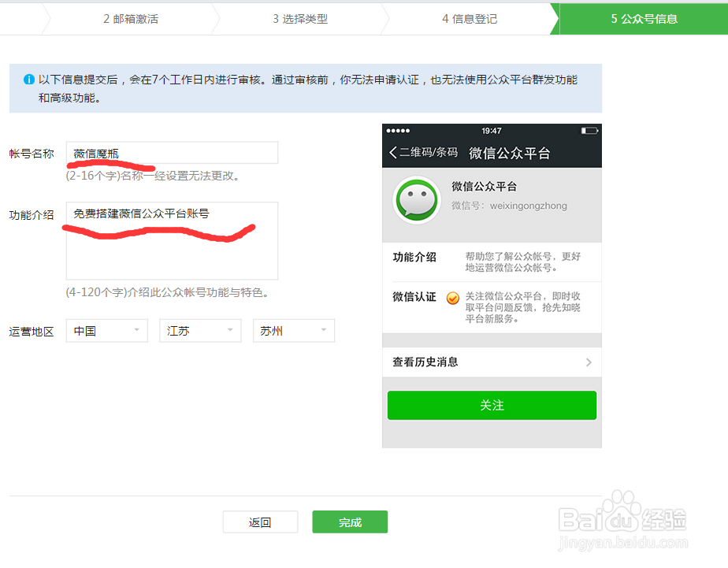The image size is (728, 568).
Task: Click the back arrow beside 二维码/条码
Action: [x=393, y=152]
